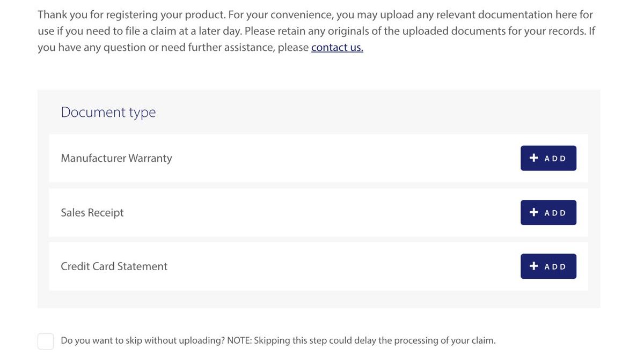Screen dimensions: 644x357
Task: Click the ADD text in the Manufacturer Warranty button
Action: coord(555,159)
